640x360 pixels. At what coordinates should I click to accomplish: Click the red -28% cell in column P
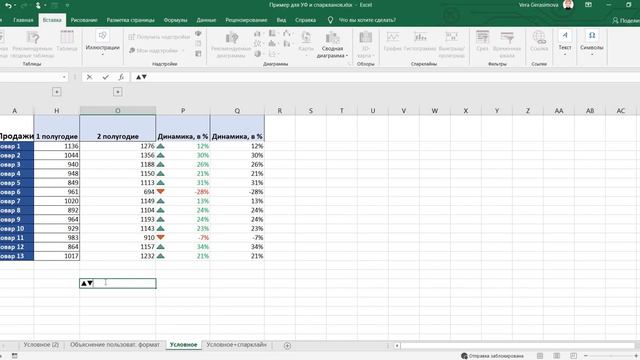(x=183, y=192)
